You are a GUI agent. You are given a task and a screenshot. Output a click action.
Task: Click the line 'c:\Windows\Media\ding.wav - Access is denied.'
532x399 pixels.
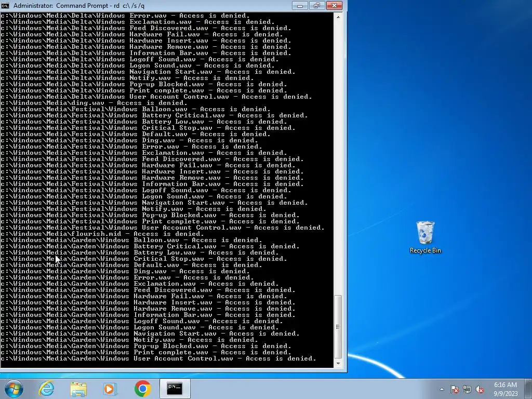click(x=94, y=103)
